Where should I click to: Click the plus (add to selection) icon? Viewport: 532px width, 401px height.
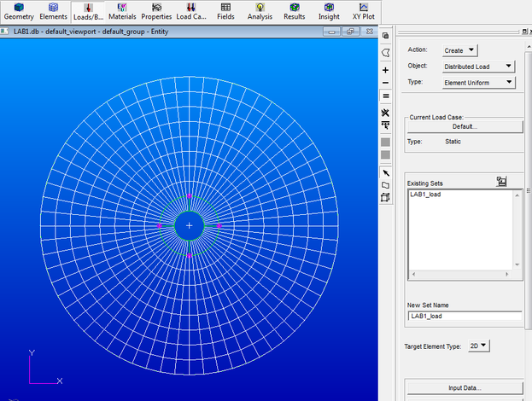tap(386, 70)
